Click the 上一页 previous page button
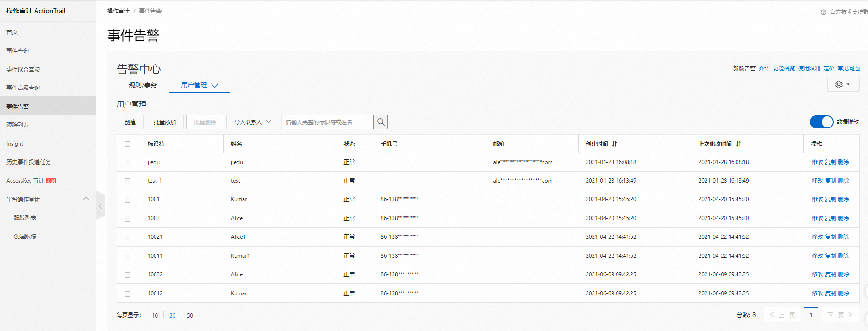The width and height of the screenshot is (868, 331). click(783, 315)
